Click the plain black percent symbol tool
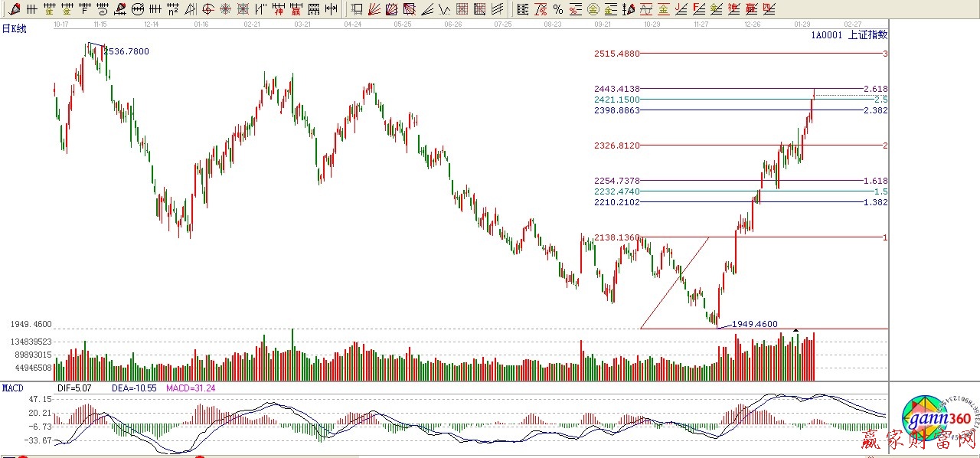Screen dimensions: 980x458 click(x=558, y=9)
